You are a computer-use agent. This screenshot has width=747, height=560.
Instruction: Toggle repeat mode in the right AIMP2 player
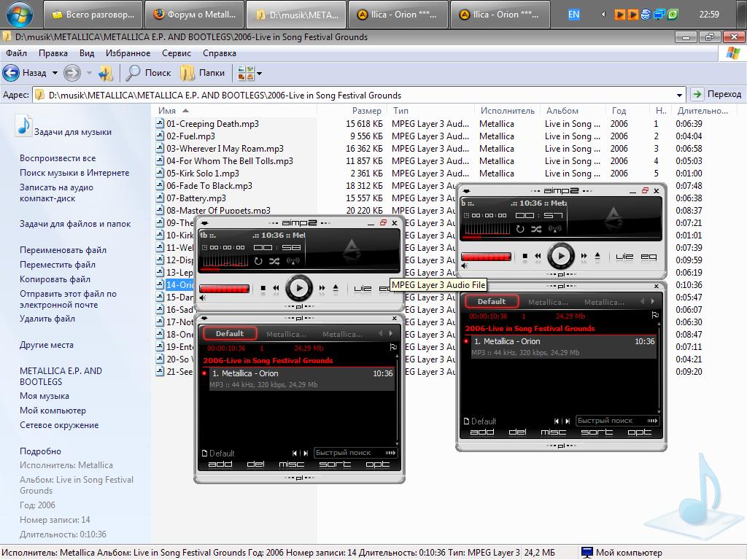[x=520, y=229]
